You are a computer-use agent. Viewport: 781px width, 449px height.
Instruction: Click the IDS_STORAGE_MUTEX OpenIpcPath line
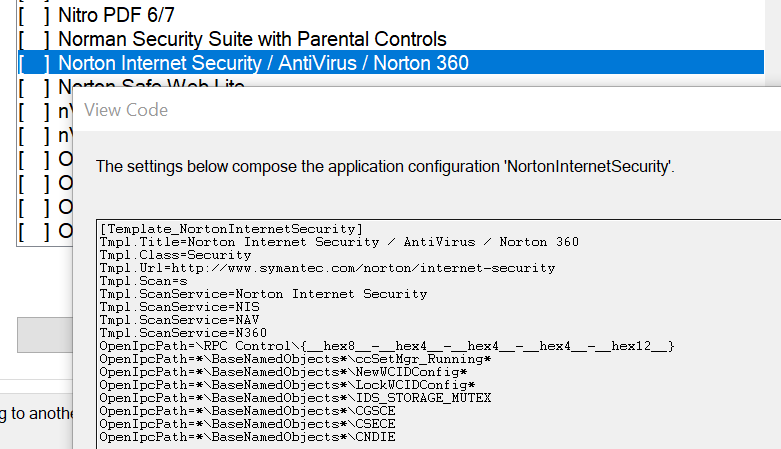295,397
